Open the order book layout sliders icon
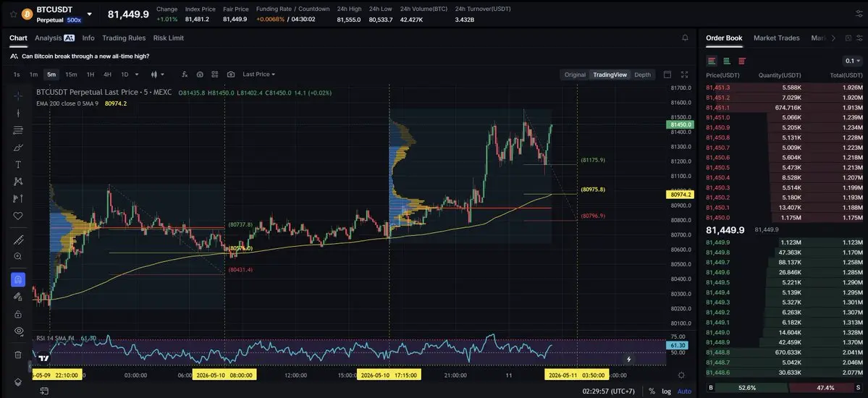Viewport: 868px width, 398px height. point(860,38)
